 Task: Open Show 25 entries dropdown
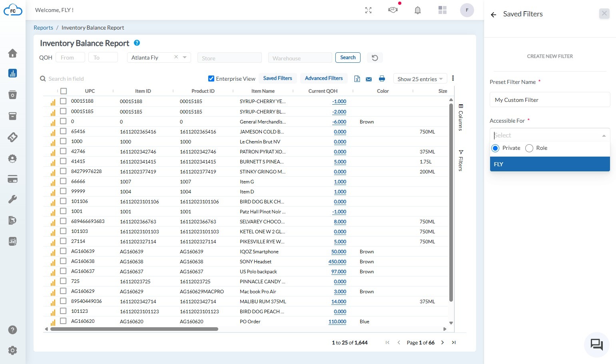point(420,79)
